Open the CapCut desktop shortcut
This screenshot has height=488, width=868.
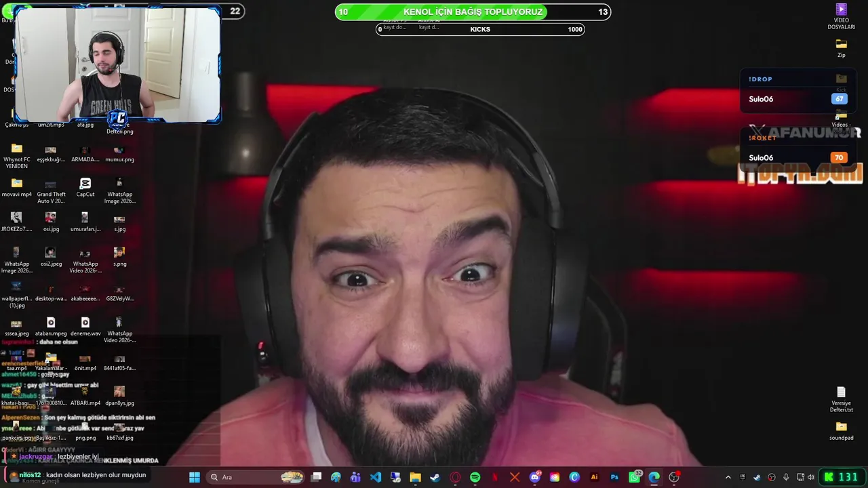(85, 187)
